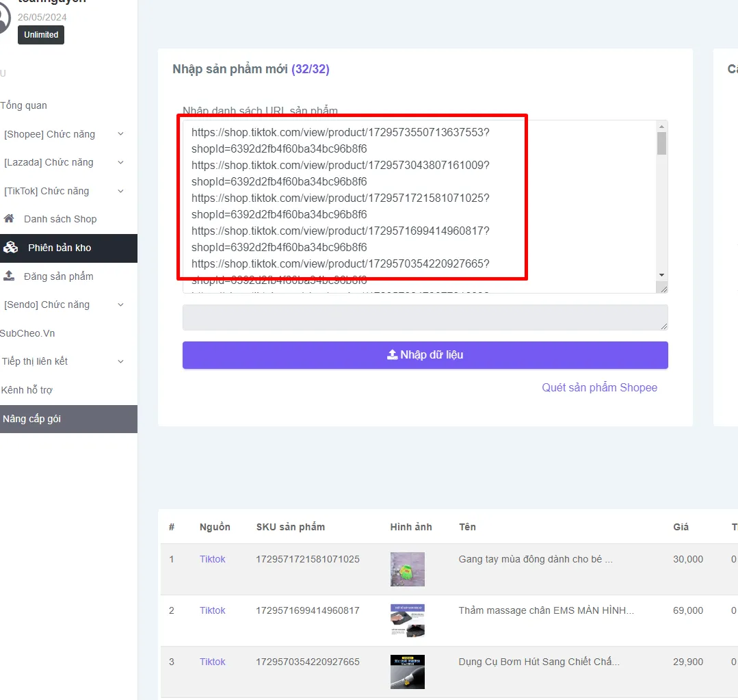The height and width of the screenshot is (700, 738).
Task: Click the price 29,900
Action: pos(688,662)
